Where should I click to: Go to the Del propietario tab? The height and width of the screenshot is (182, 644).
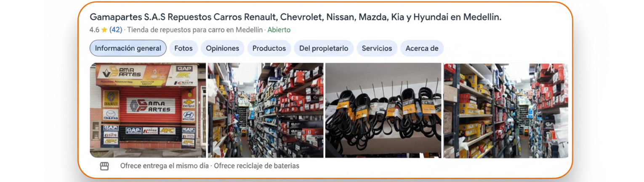coord(324,48)
